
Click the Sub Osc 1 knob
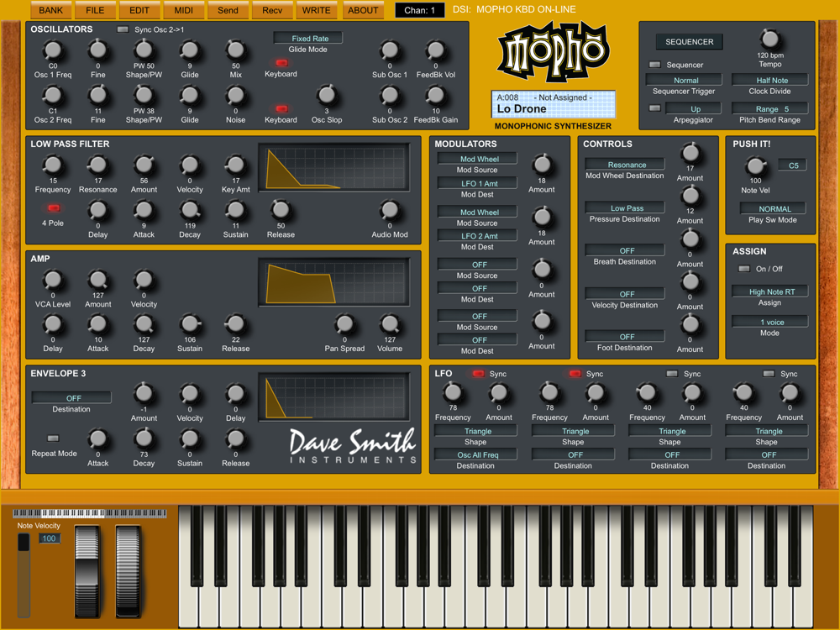point(390,50)
